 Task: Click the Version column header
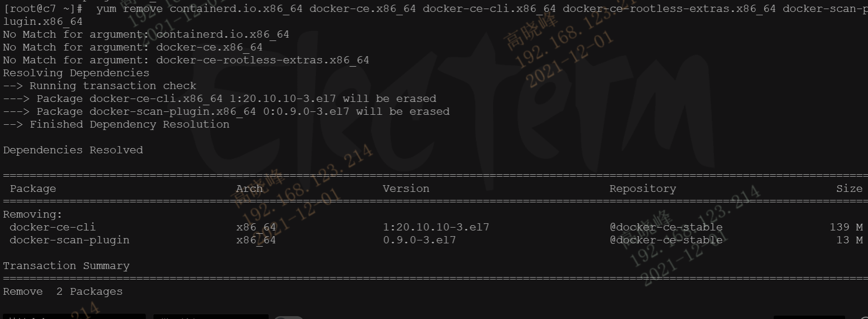point(406,189)
